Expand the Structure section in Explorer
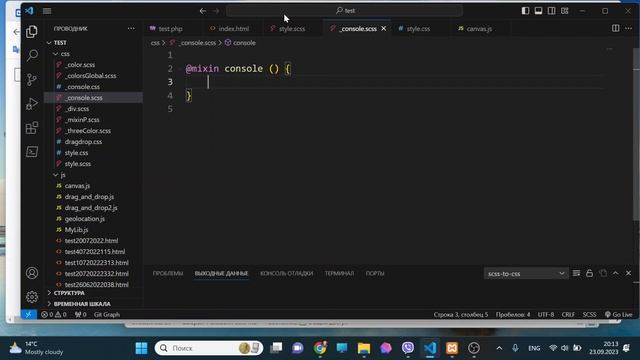 pyautogui.click(x=69, y=293)
